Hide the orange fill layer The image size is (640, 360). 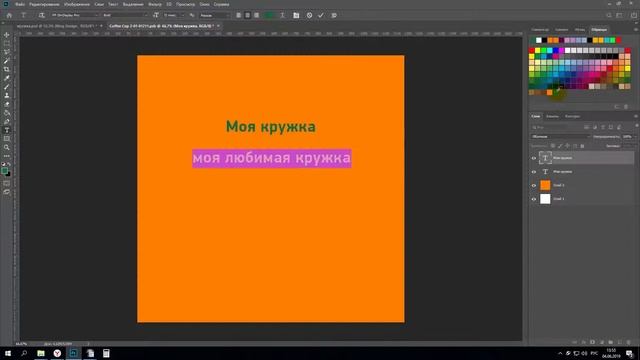[x=534, y=185]
